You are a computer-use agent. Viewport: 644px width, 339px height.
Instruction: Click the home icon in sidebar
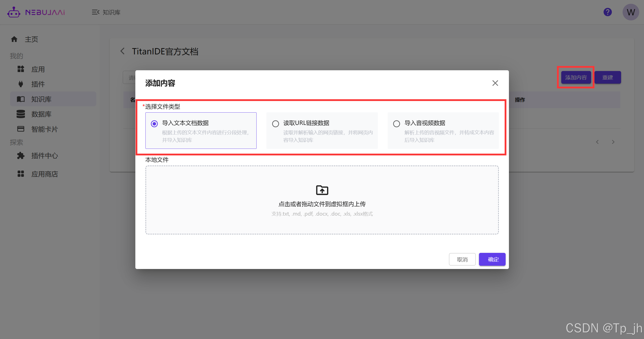pyautogui.click(x=14, y=39)
